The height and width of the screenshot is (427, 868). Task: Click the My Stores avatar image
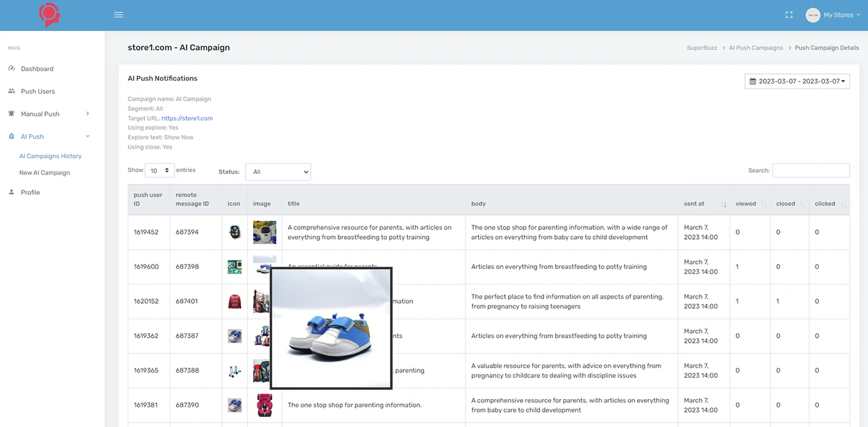813,15
